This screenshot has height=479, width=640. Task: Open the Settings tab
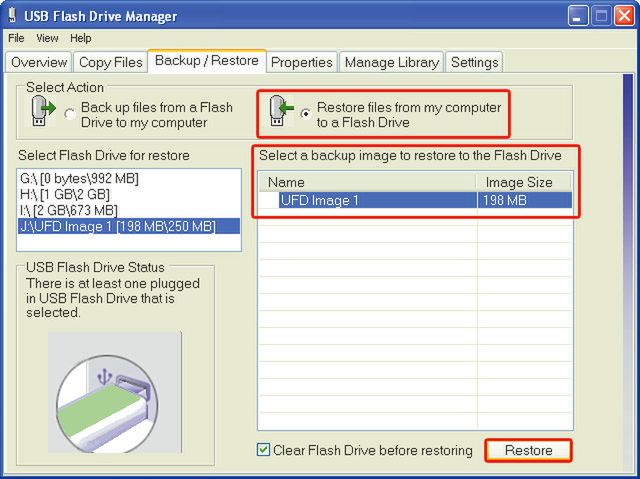click(x=474, y=62)
